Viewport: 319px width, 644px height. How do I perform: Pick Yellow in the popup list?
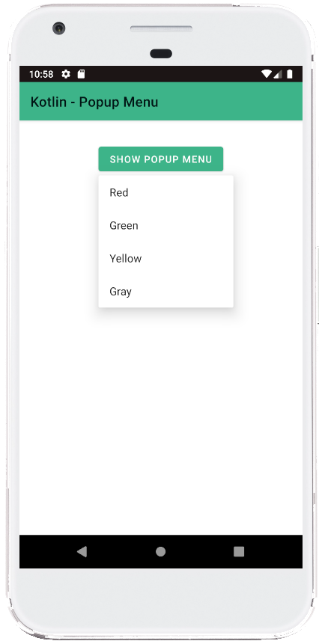[x=165, y=258]
